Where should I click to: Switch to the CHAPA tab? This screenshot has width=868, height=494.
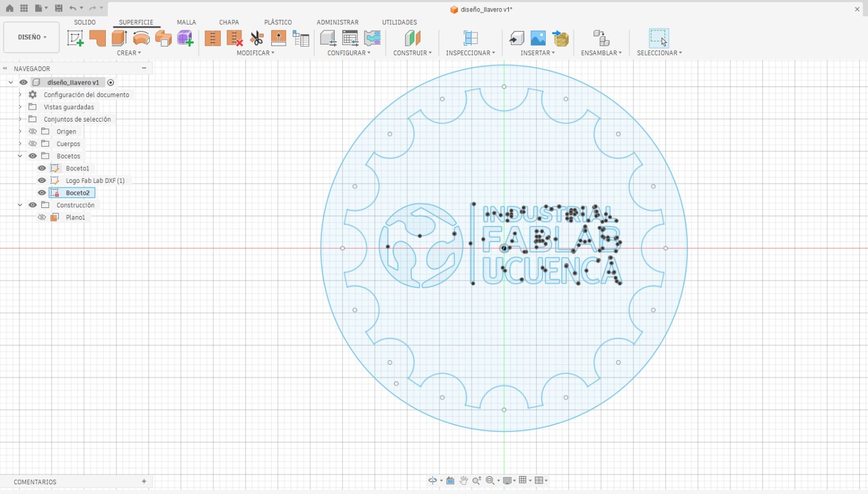tap(229, 22)
